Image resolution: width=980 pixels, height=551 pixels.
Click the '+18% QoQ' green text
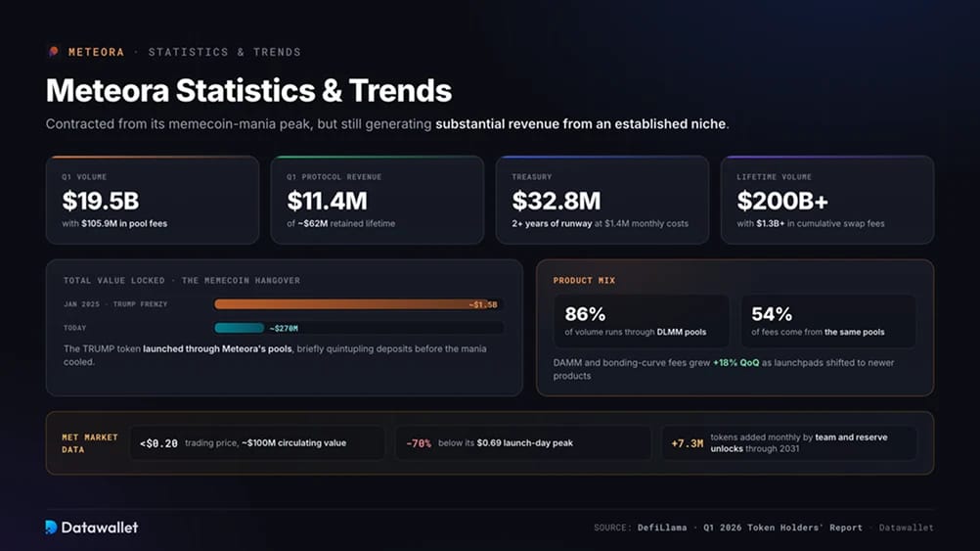(736, 363)
